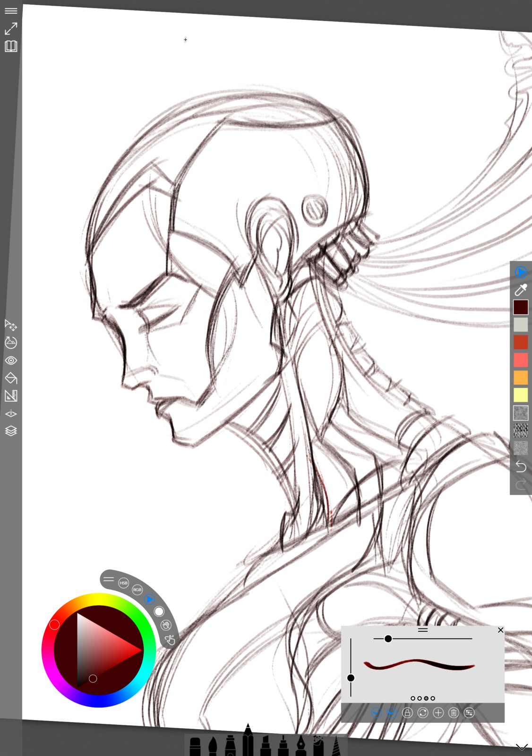The height and width of the screenshot is (756, 532).
Task: Grab the color wheel panel handle
Action: [x=109, y=579]
